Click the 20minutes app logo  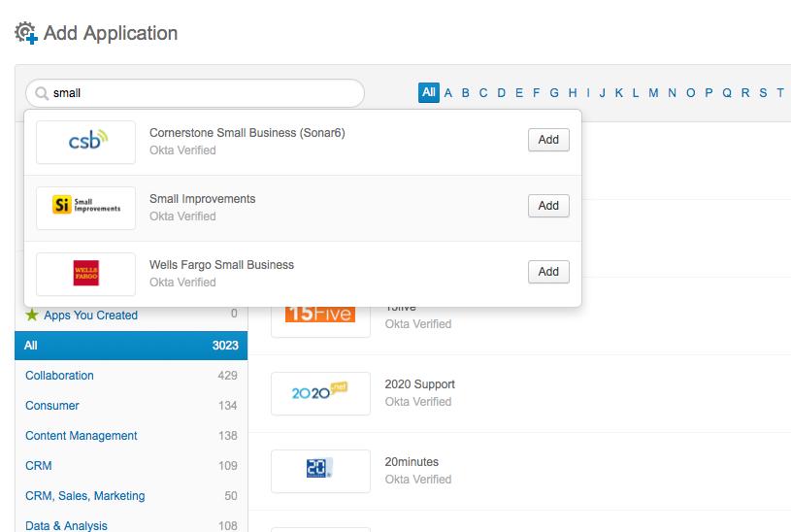[x=320, y=470]
